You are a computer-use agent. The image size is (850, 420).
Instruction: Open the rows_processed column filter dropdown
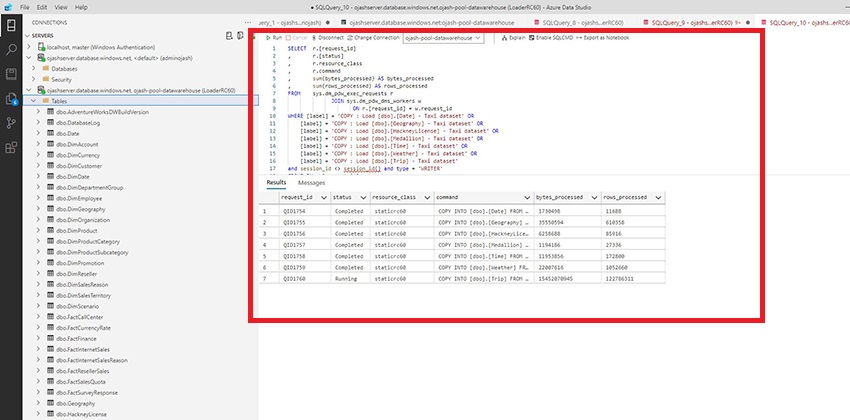tap(658, 198)
